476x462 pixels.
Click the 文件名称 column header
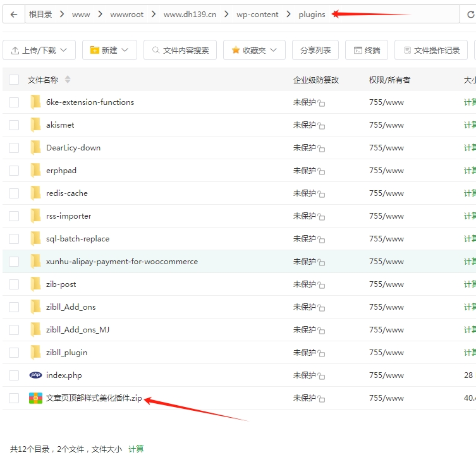43,80
